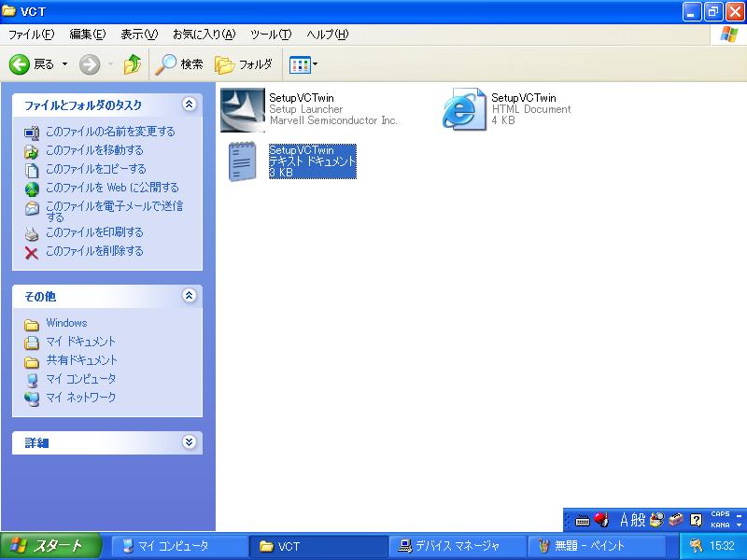This screenshot has width=747, height=560.
Task: Click the move file task icon
Action: 32,151
